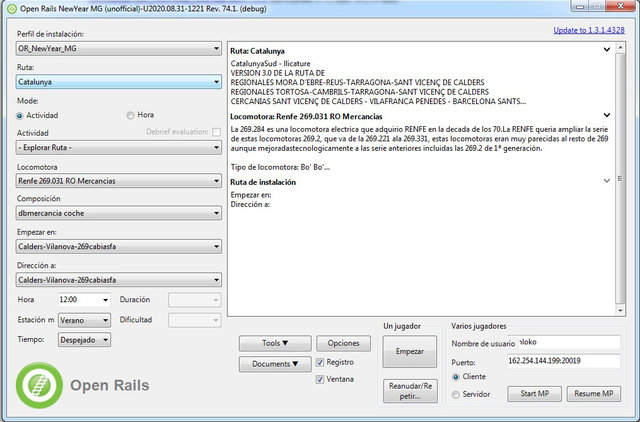
Task: Open the Documents menu button
Action: pos(274,364)
